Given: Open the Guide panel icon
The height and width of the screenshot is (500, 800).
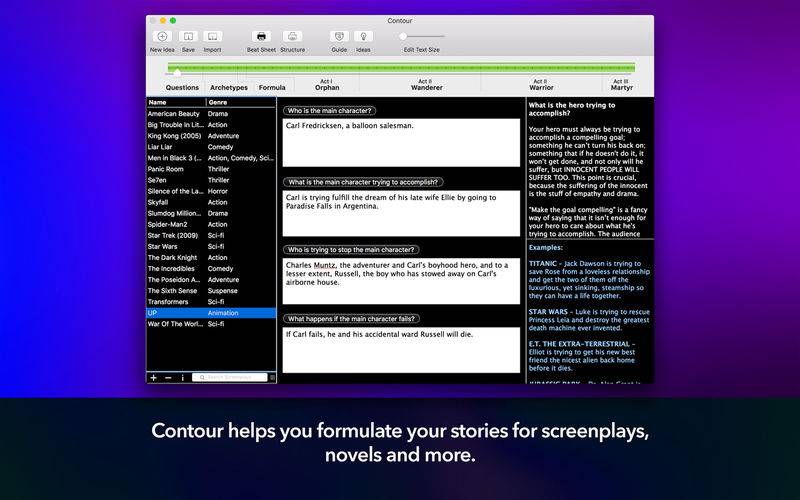Looking at the screenshot, I should pyautogui.click(x=339, y=37).
